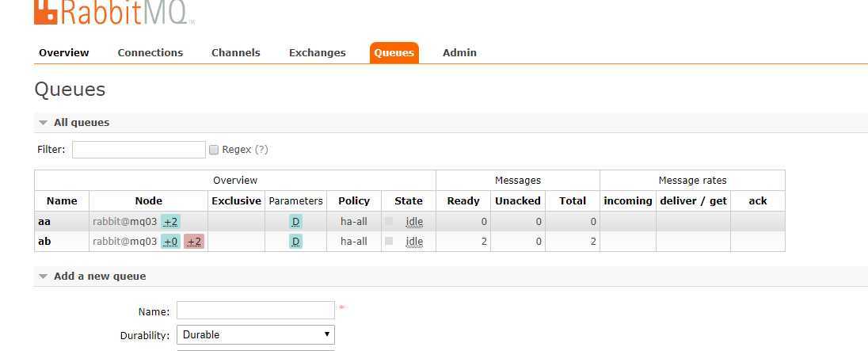Click the Ready count 2 for ab
The image size is (868, 351).
[x=484, y=242]
